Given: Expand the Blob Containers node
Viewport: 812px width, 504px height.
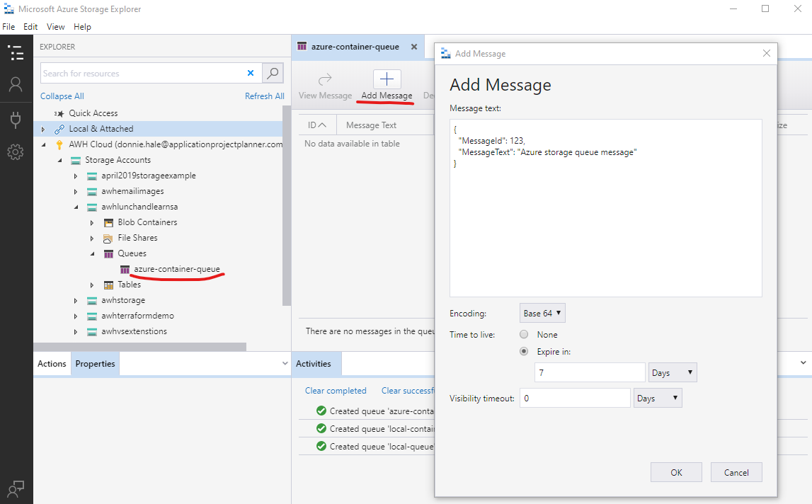Looking at the screenshot, I should 92,223.
